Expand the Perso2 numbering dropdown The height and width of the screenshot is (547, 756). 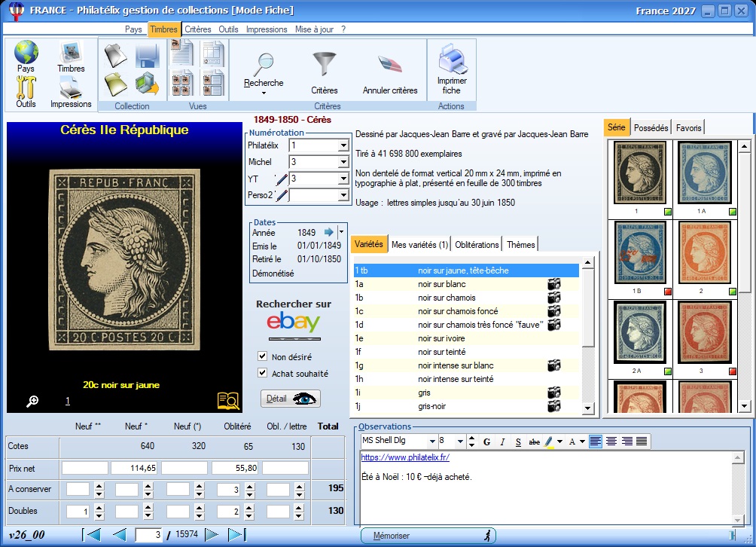[x=343, y=195]
